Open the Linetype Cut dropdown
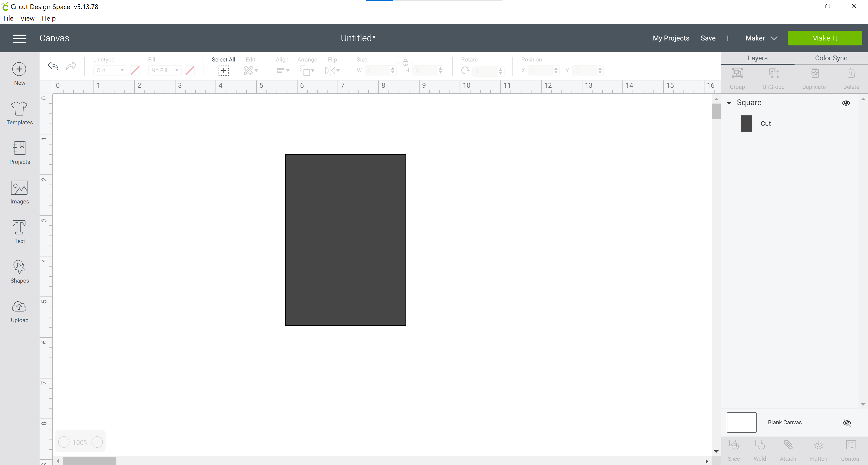This screenshot has width=868, height=465. pyautogui.click(x=110, y=70)
